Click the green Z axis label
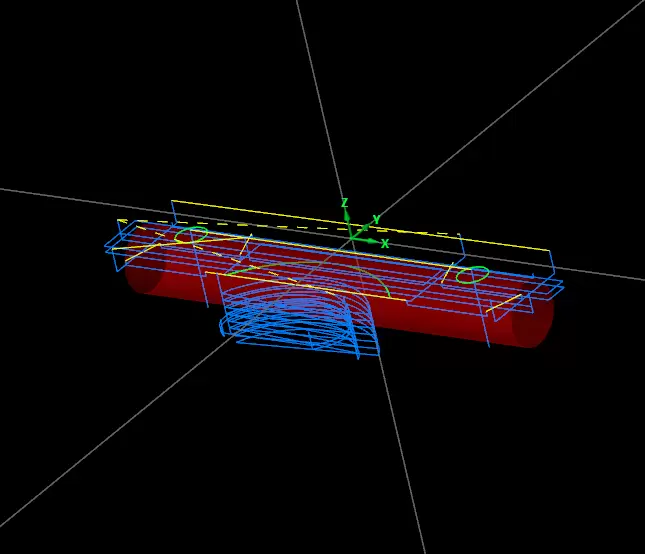This screenshot has width=645, height=554. click(x=344, y=203)
